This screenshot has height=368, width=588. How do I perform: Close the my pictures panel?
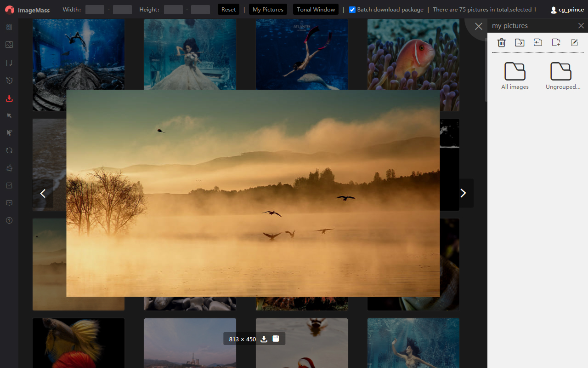coord(581,26)
